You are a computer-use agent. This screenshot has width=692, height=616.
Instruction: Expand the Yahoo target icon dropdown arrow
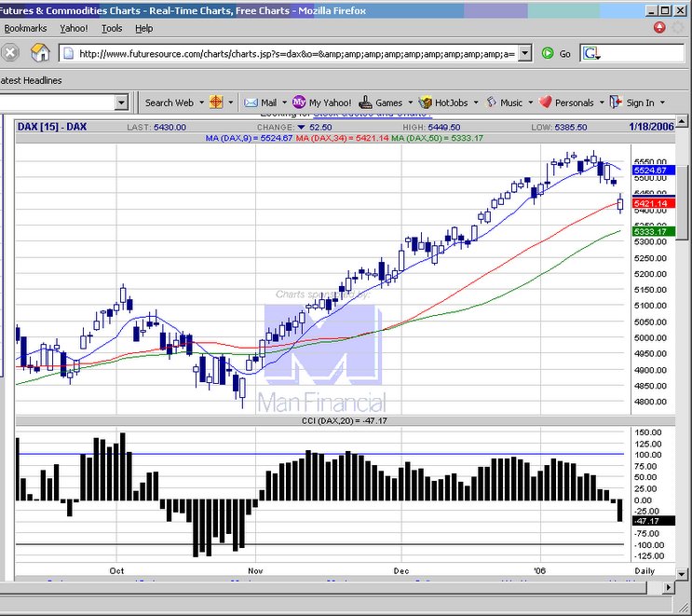coord(230,103)
